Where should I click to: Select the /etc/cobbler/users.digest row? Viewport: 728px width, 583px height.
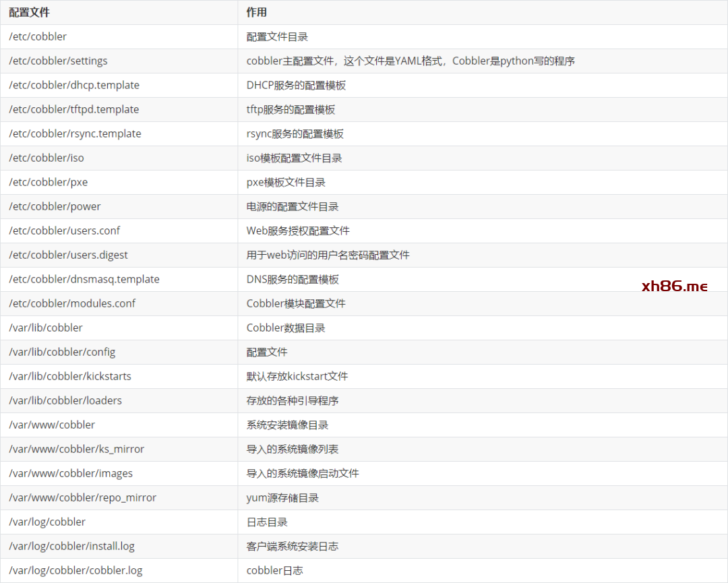pos(68,255)
